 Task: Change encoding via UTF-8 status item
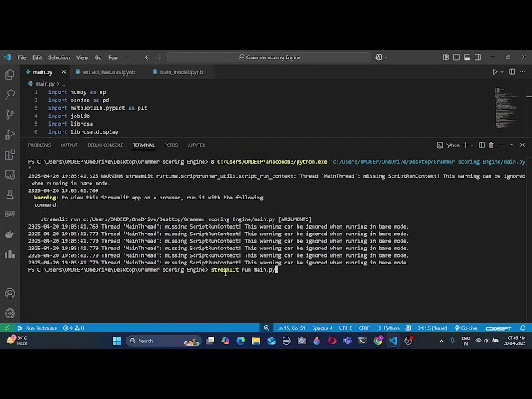pos(346,328)
